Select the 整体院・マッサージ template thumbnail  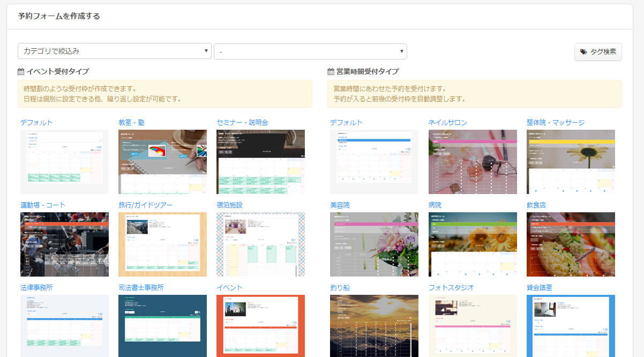point(571,161)
